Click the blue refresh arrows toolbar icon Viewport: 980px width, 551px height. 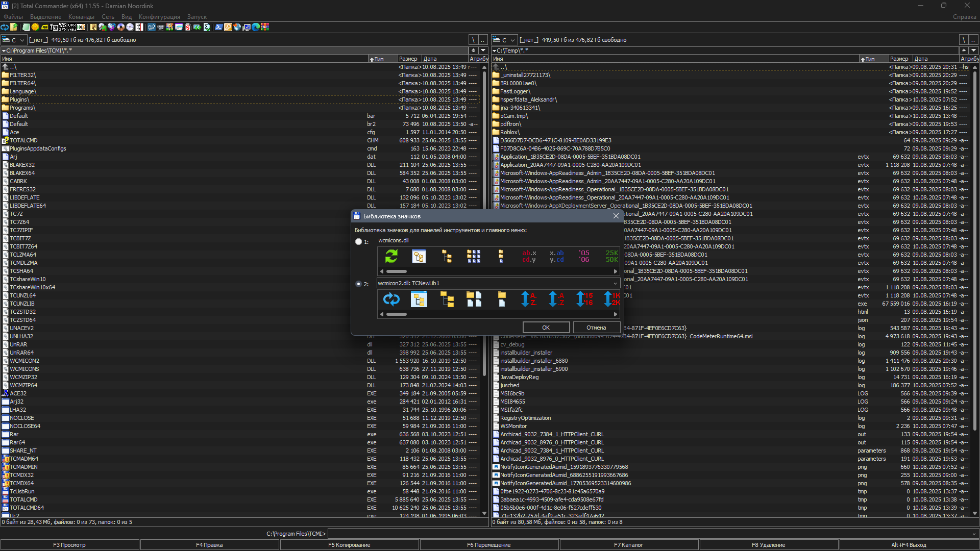point(5,27)
